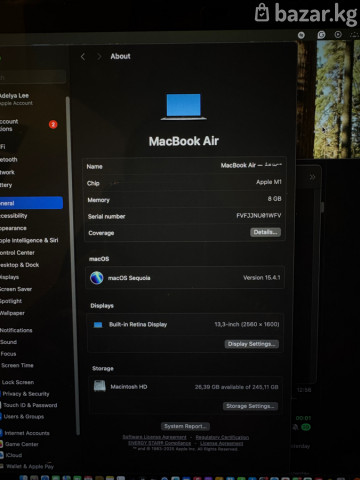Open Apple Intelligence & Siri settings
Image resolution: width=360 pixels, height=480 pixels.
29,240
